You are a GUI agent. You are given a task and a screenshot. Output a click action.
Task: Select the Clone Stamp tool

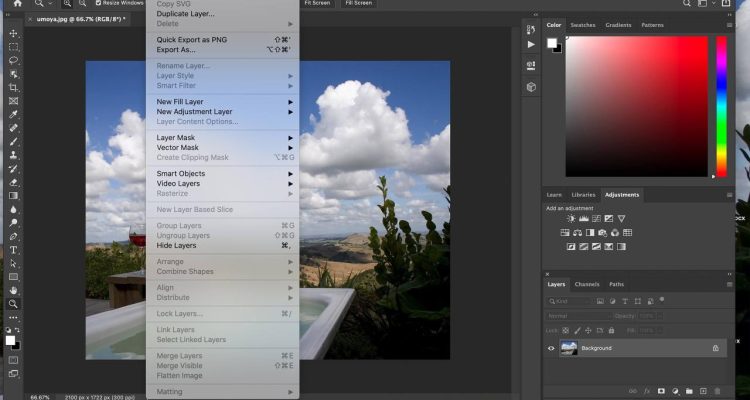pos(13,155)
